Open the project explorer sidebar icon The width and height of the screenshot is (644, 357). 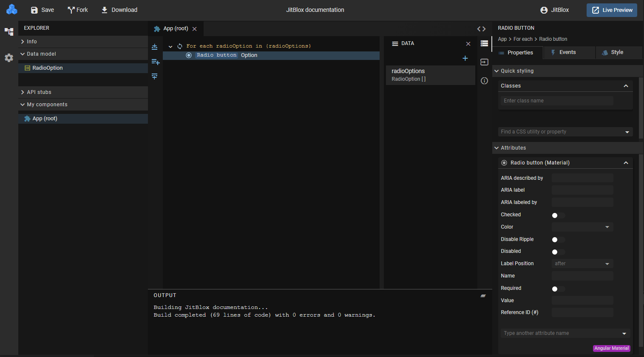(x=9, y=31)
